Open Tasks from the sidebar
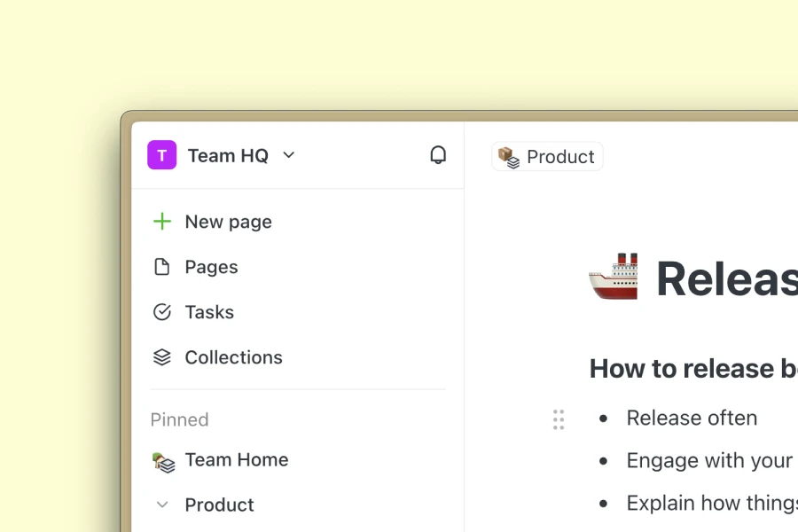 coord(209,312)
